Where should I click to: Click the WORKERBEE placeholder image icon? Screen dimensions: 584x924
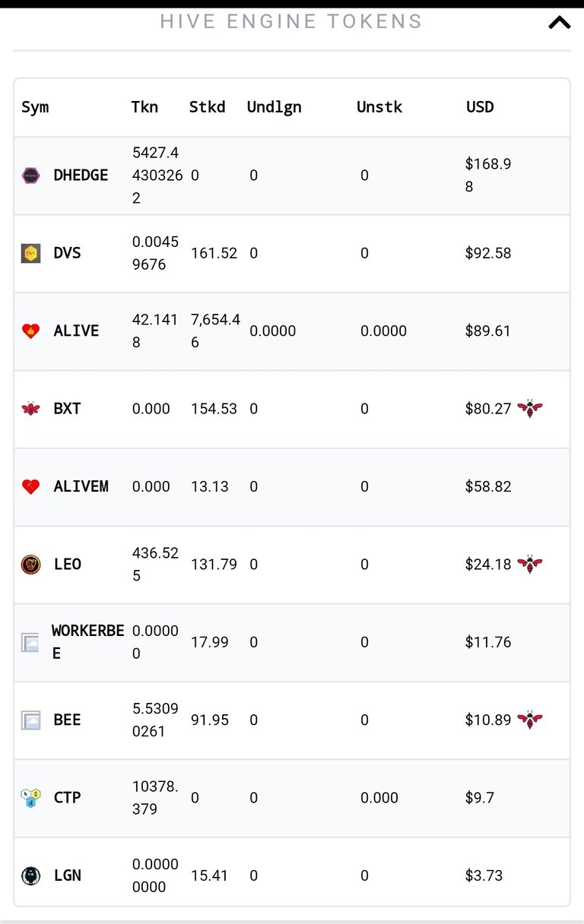[x=30, y=643]
